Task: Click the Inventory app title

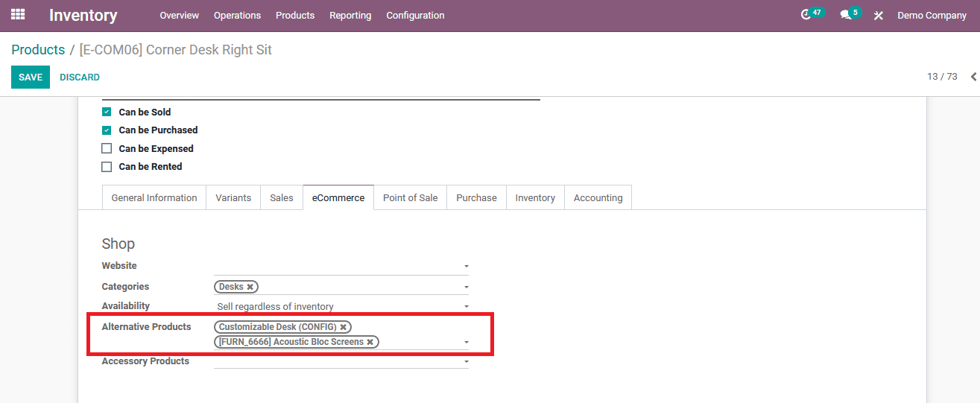Action: click(x=83, y=15)
